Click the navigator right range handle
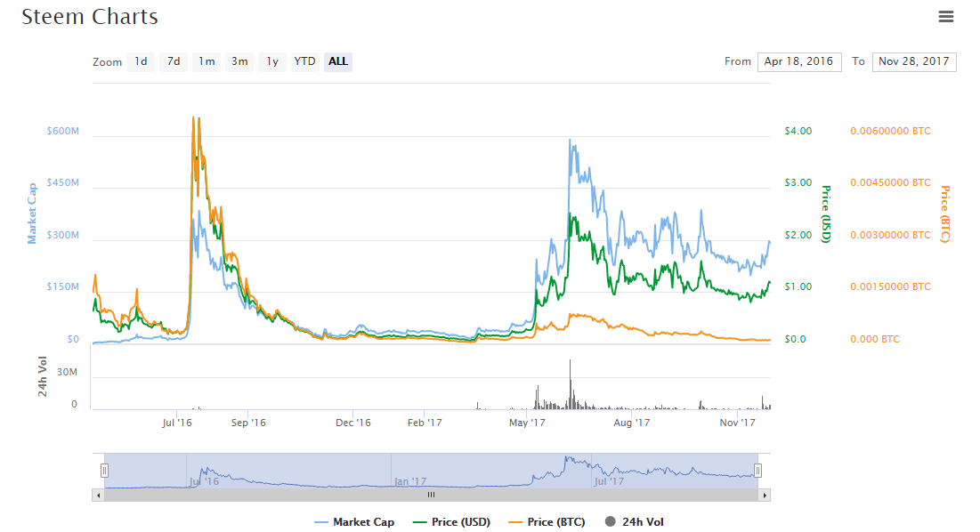This screenshot has height=532, width=980. click(757, 471)
